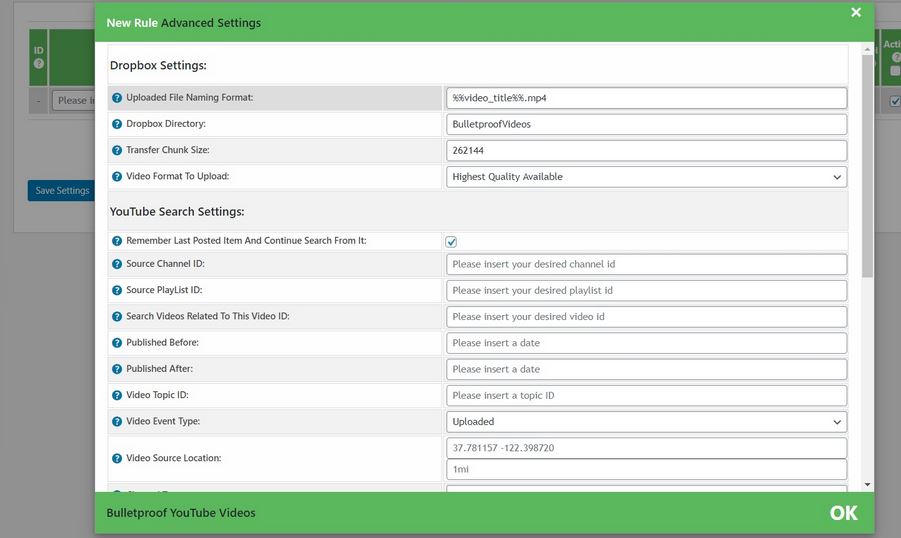This screenshot has height=538, width=901.
Task: Click the scrollbar up arrow in dialog
Action: point(867,50)
